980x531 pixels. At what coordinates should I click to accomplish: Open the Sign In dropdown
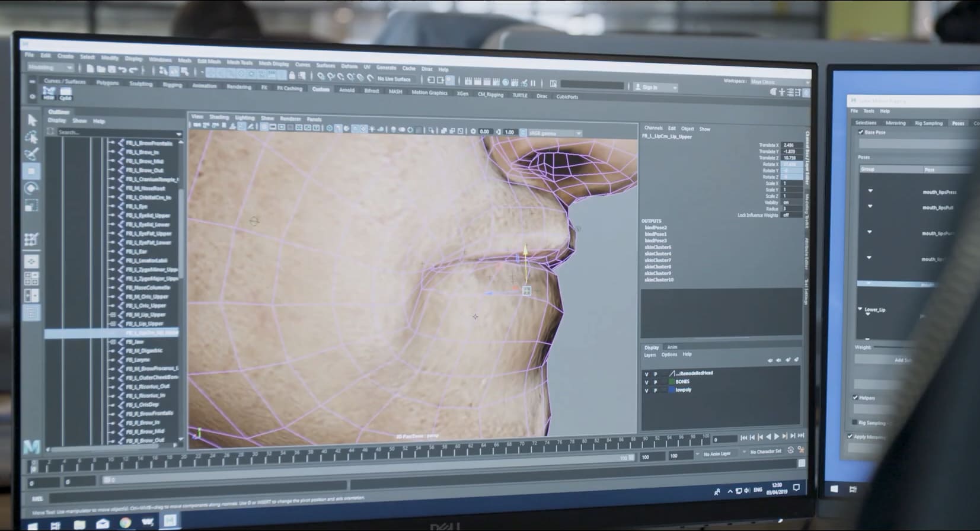pos(656,87)
